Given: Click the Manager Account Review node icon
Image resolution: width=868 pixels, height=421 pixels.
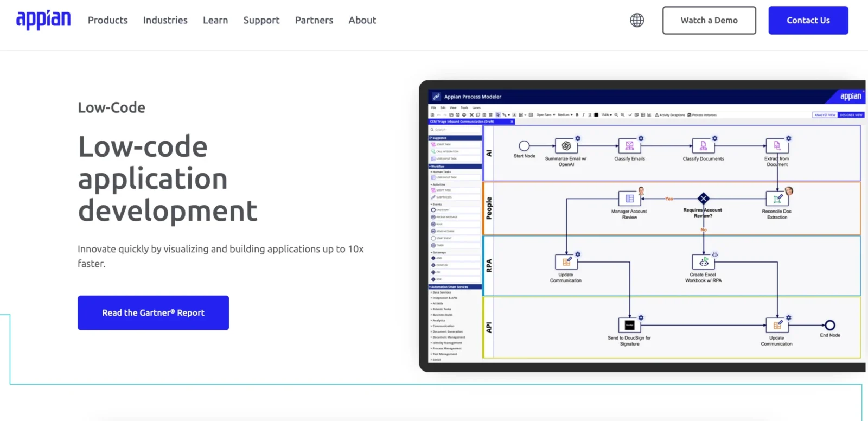Looking at the screenshot, I should pos(629,199).
